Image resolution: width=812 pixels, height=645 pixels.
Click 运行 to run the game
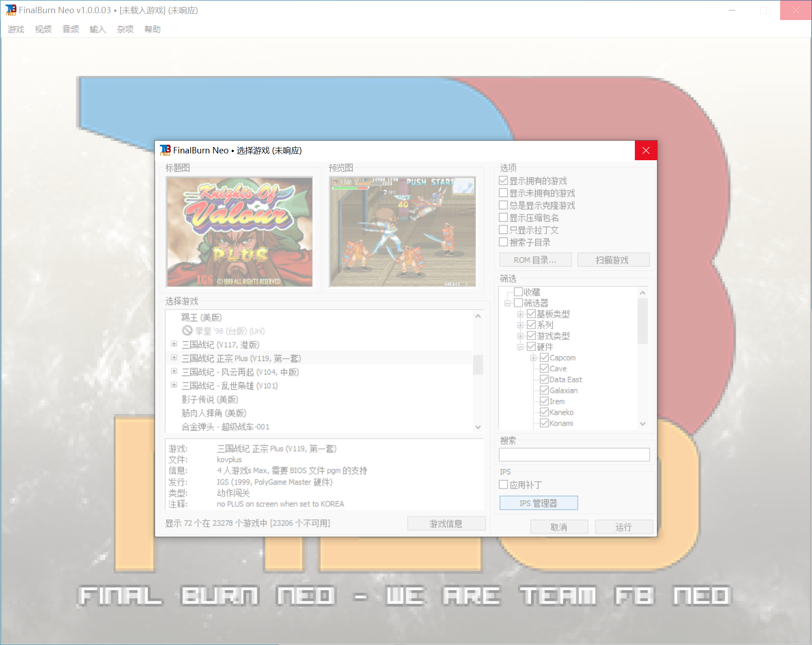click(x=623, y=527)
